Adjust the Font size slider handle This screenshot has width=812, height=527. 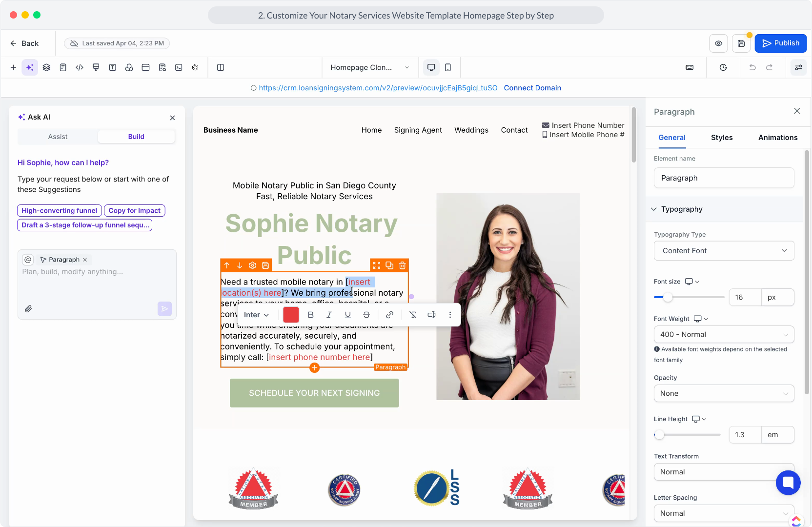coord(668,297)
